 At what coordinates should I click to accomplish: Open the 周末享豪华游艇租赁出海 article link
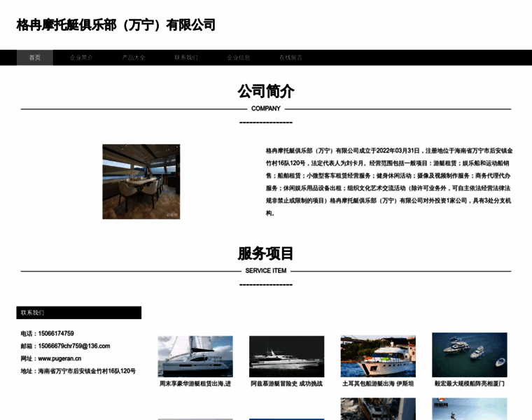click(195, 384)
